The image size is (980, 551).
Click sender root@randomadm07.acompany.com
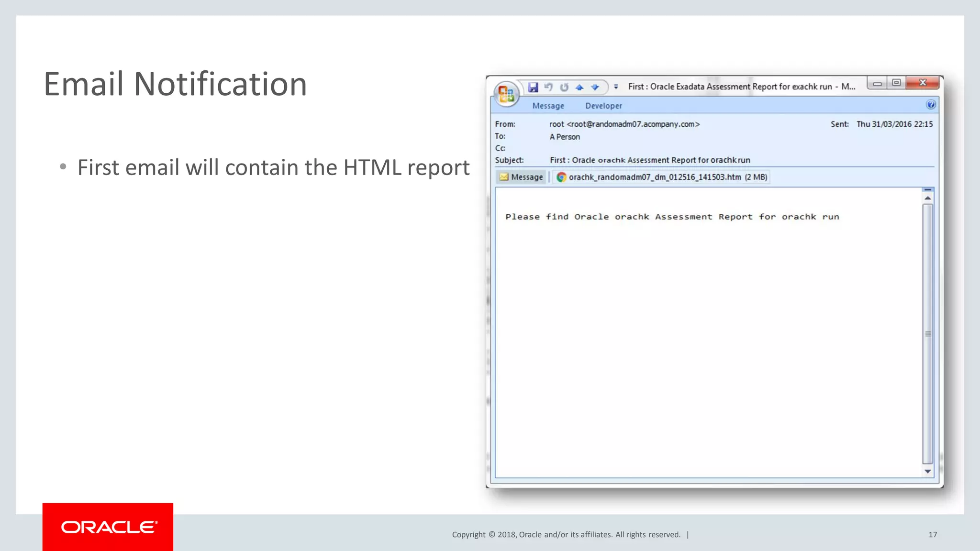[624, 124]
